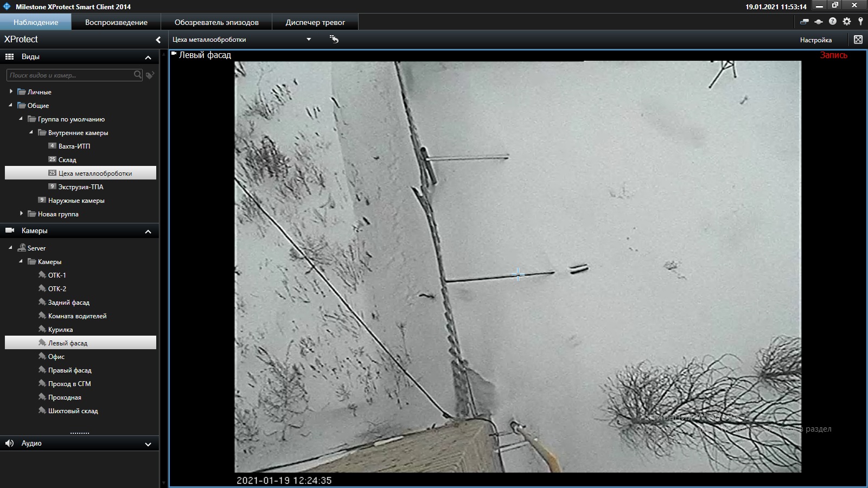
Task: Click the Новая группа folder icon
Action: (32, 214)
